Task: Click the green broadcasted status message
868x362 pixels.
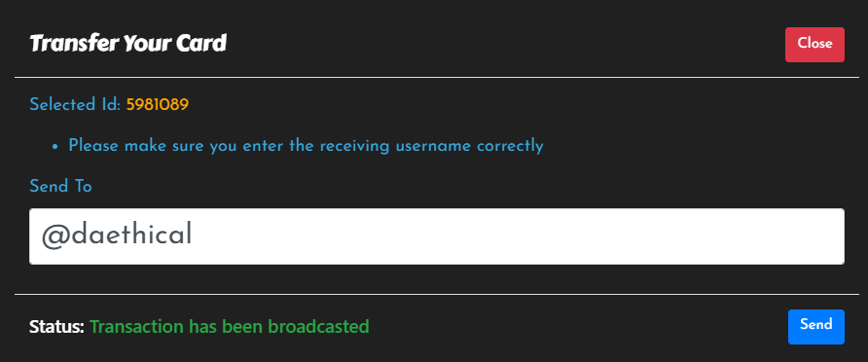Action: click(230, 327)
